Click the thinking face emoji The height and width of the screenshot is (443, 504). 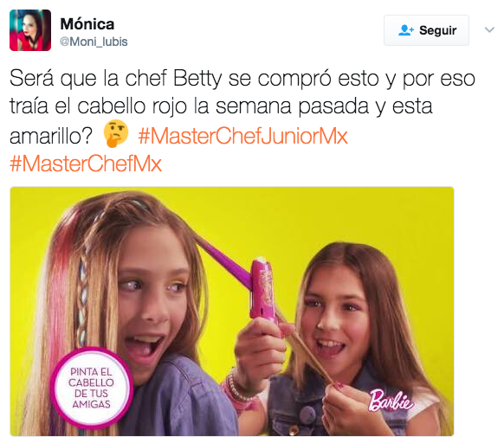point(116,133)
